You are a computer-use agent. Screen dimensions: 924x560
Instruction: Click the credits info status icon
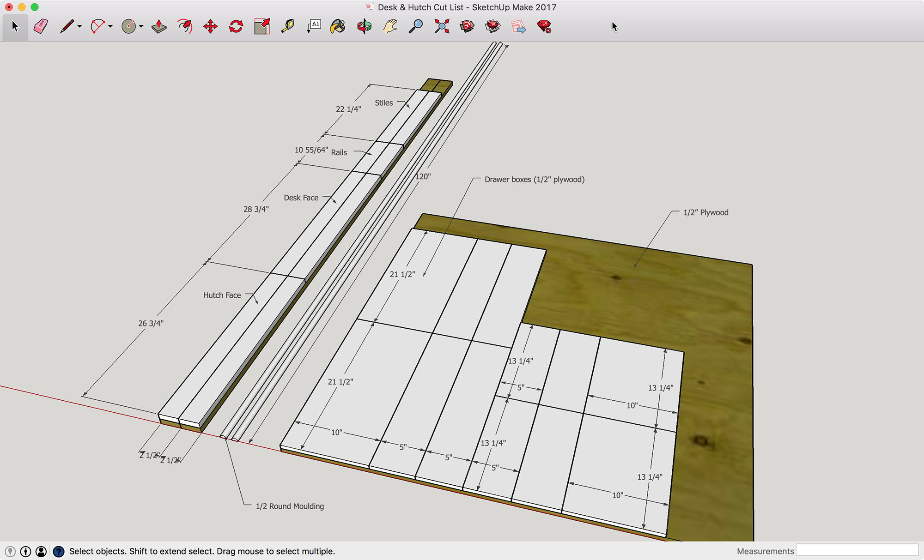click(x=26, y=551)
